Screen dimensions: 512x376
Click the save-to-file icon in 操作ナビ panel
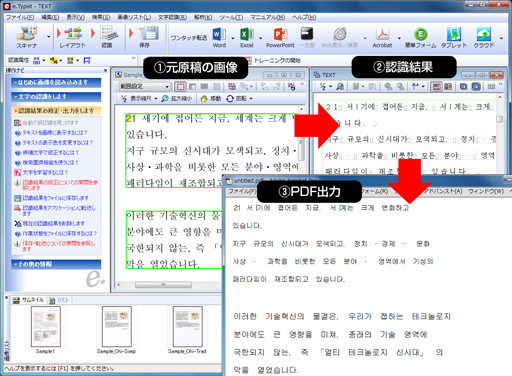(18, 198)
